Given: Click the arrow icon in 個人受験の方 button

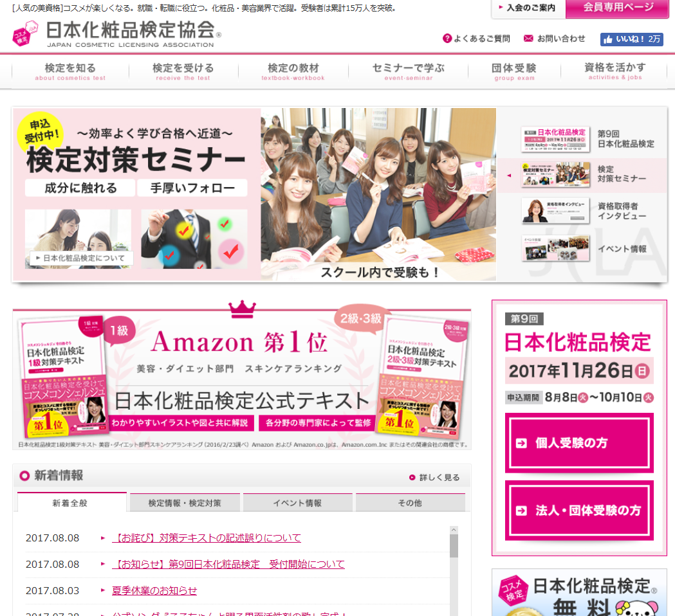Looking at the screenshot, I should click(521, 443).
